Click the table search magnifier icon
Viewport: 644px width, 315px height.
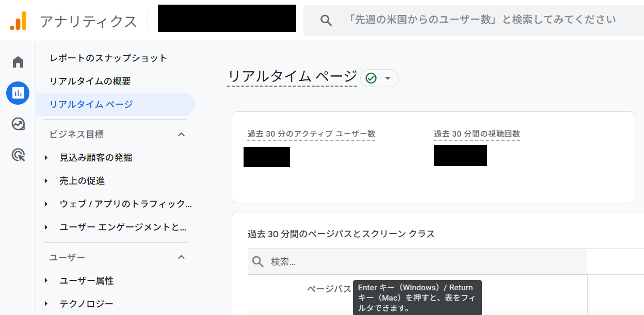pos(258,262)
